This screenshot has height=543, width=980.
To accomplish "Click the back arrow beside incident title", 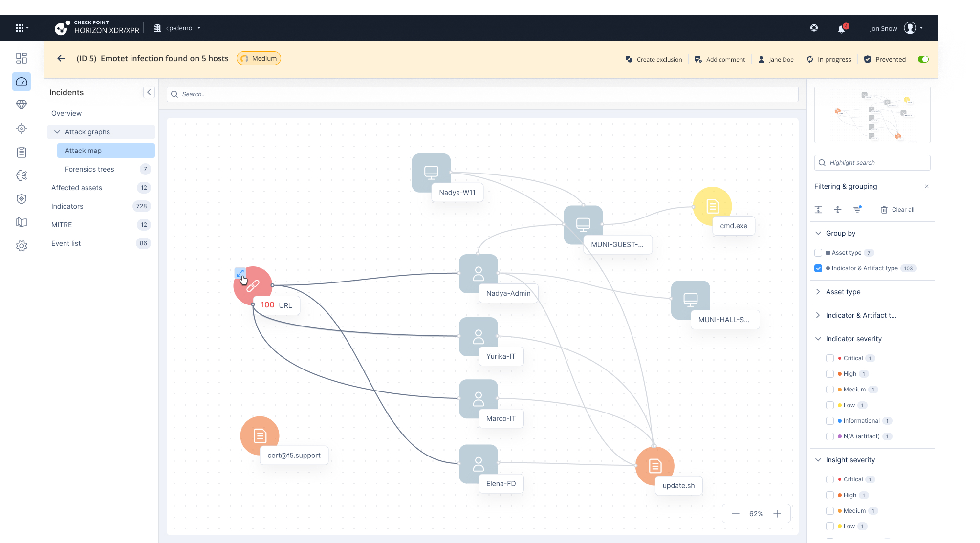I will click(x=61, y=58).
